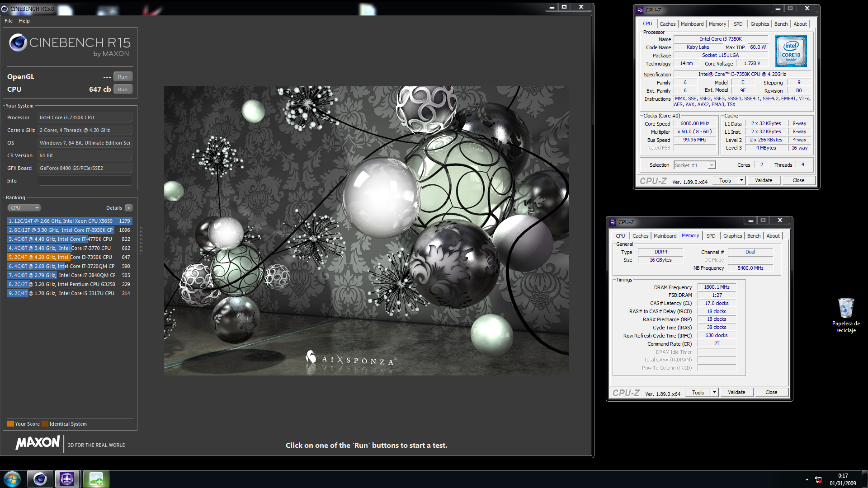
Task: Open Caches tab in memory CPU-Z window
Action: click(640, 236)
